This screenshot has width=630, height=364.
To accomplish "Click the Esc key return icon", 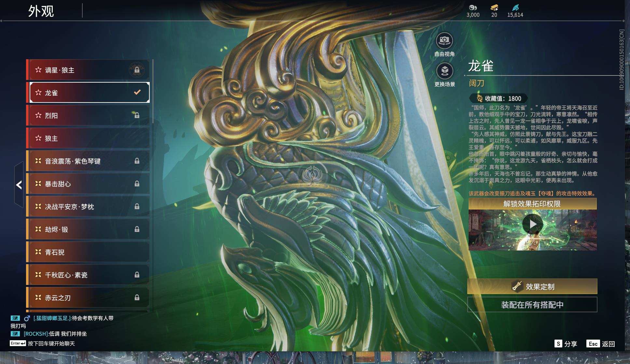I will click(x=593, y=344).
